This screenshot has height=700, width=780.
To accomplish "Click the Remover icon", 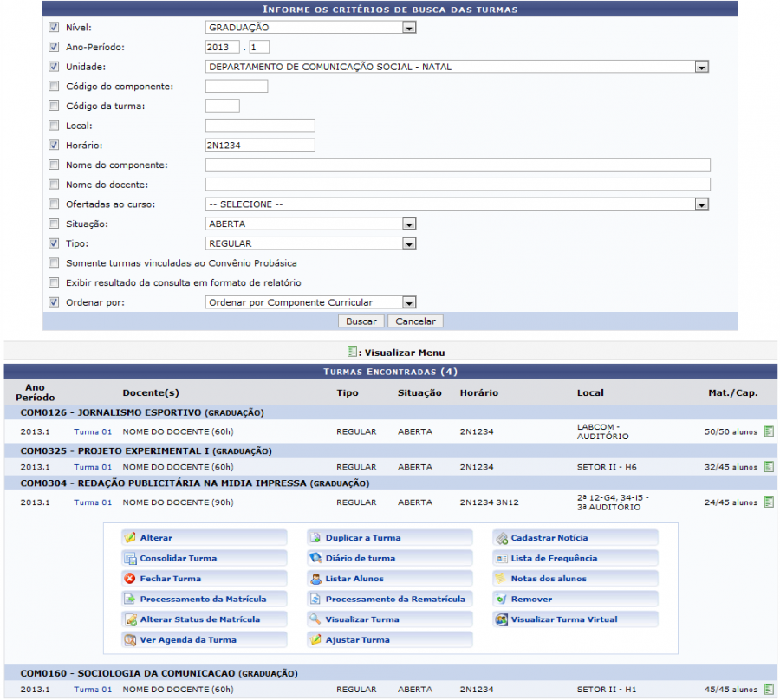I will tap(501, 600).
